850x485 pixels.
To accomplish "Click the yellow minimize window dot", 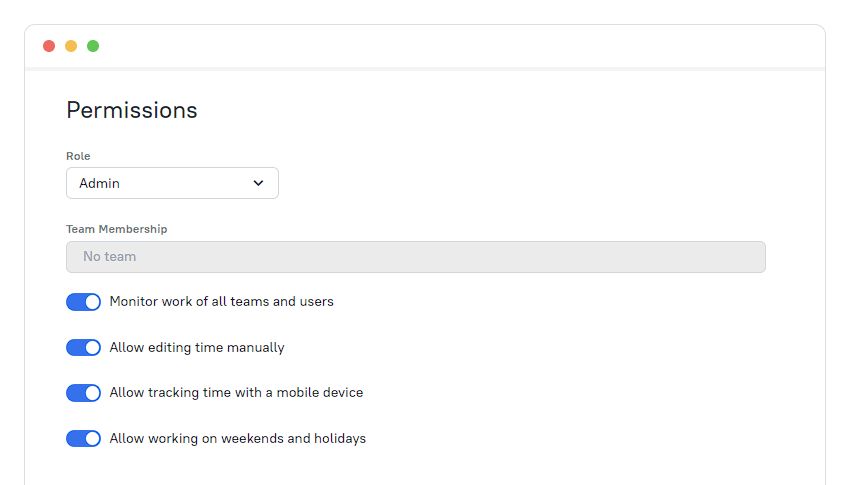I will [71, 46].
